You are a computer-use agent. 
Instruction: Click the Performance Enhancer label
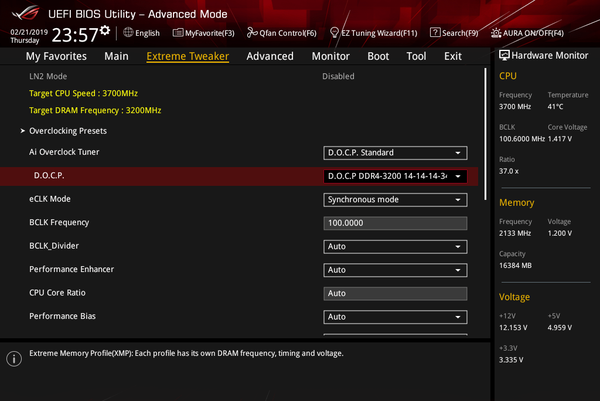coord(72,269)
